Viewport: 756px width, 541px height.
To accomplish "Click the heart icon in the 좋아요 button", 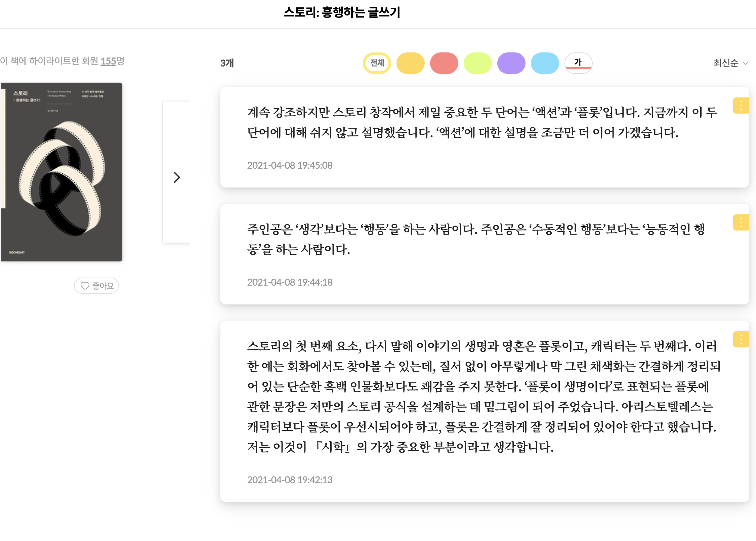I will point(85,286).
